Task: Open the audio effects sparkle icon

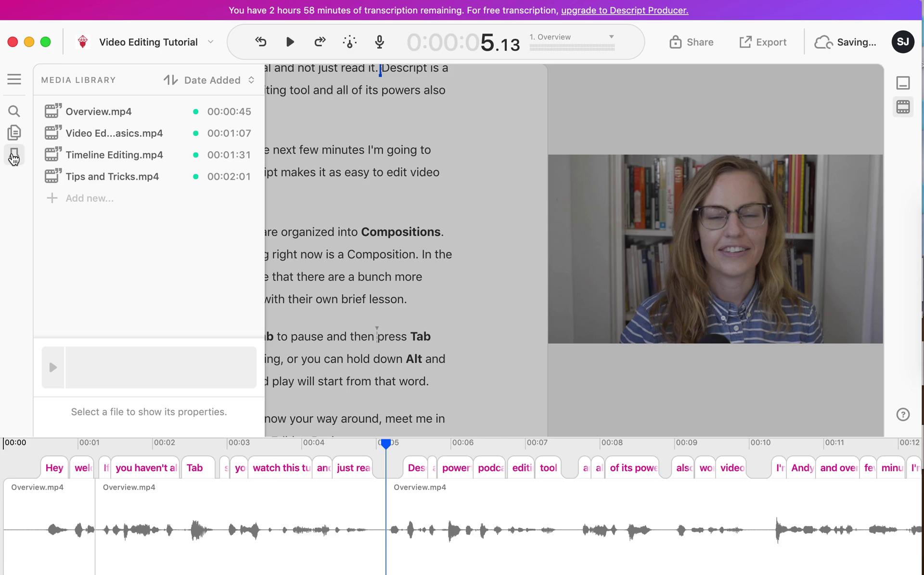Action: click(350, 42)
